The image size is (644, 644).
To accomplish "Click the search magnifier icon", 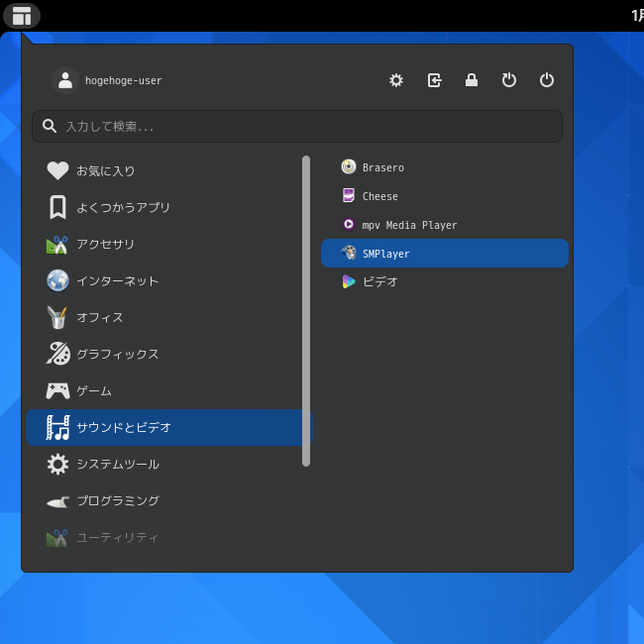I will point(50,126).
